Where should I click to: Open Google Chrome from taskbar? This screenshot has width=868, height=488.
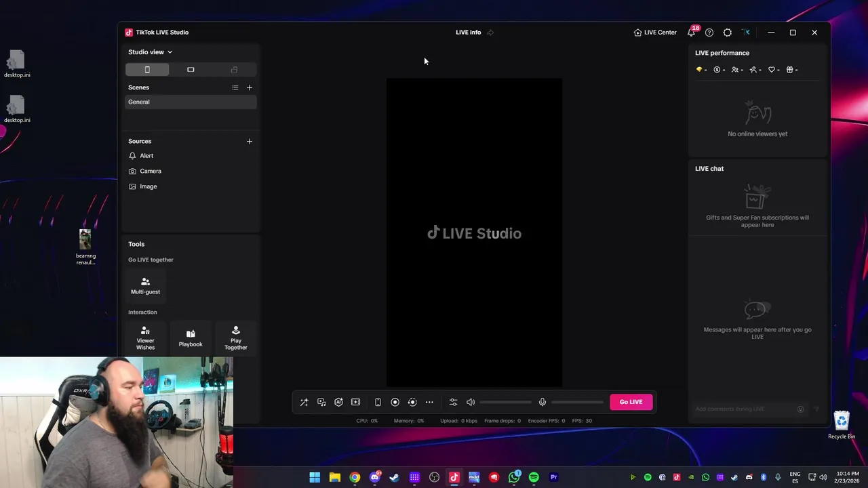pos(355,477)
